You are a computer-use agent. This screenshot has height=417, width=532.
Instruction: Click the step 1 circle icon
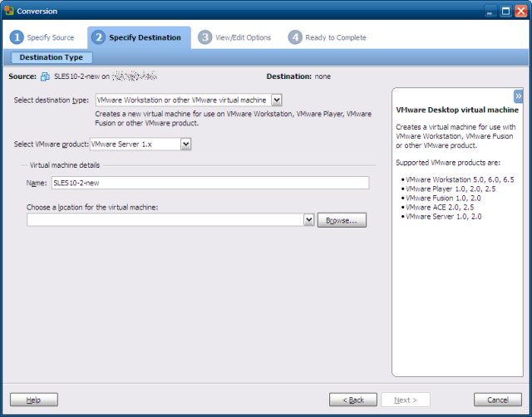pyautogui.click(x=17, y=37)
